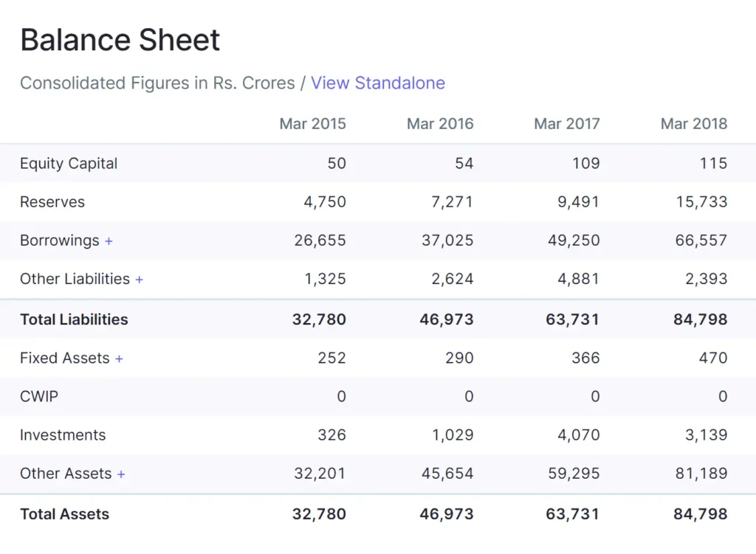Expand the Borrowings row plus icon
The height and width of the screenshot is (554, 756).
109,241
